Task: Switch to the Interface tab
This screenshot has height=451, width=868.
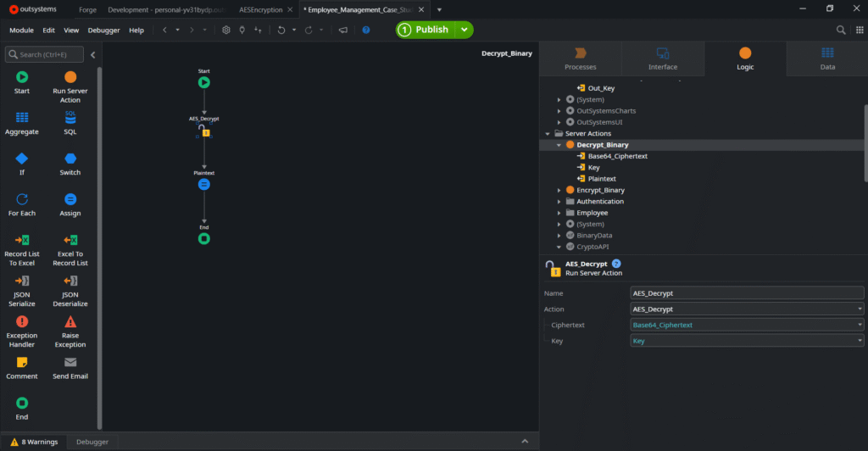Action: tap(663, 58)
